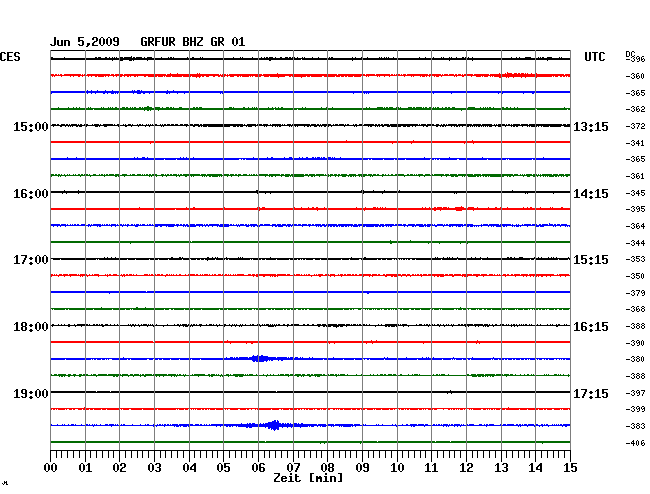The image size is (650, 494).
Task: Click the DC offset value "-406"
Action: [x=635, y=443]
